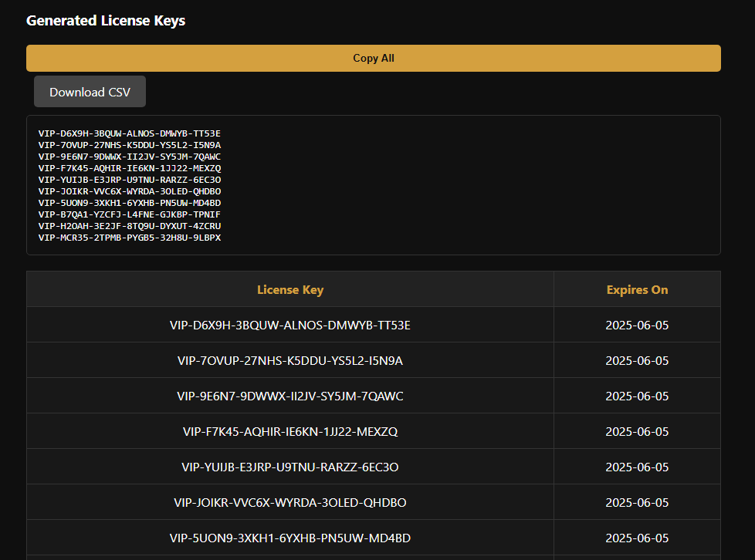Click table cell VIP-YUIJB-E3JRP-U9TNU-RARZZ-6EC3O
755x560 pixels.
tap(290, 467)
